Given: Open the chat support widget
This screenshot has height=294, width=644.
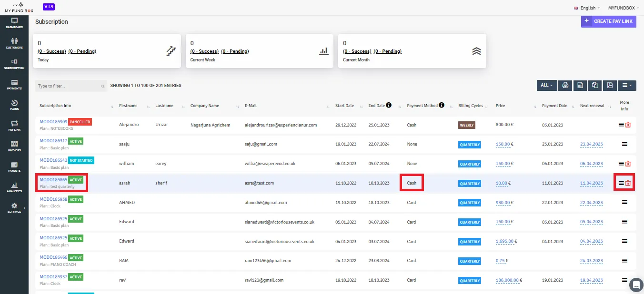Looking at the screenshot, I should [x=636, y=284].
